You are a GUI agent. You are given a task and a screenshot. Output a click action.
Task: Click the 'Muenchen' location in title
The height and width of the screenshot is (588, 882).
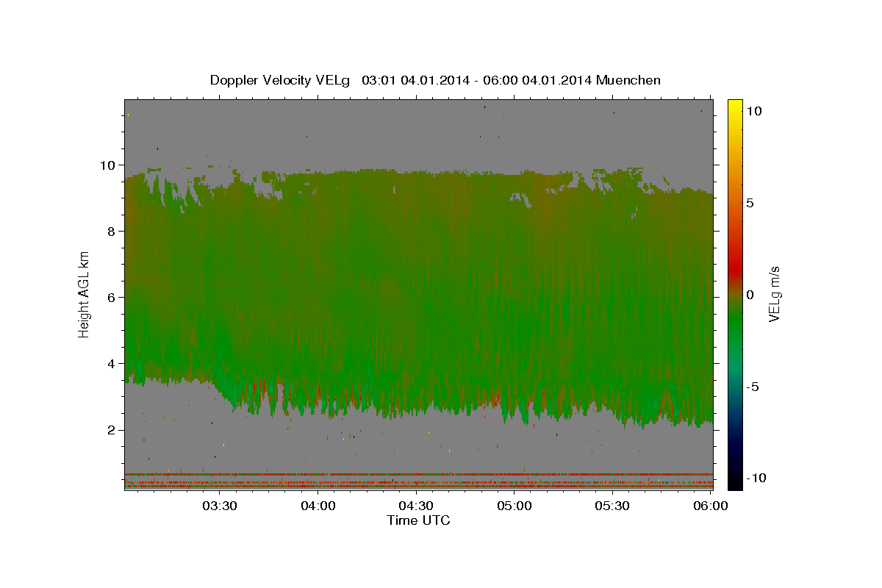click(x=628, y=80)
